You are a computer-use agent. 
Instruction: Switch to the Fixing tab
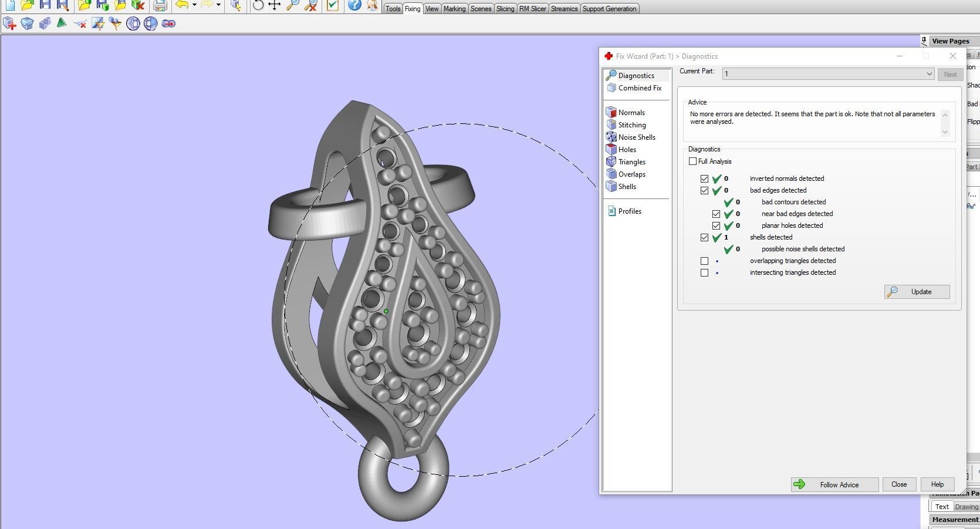point(413,9)
